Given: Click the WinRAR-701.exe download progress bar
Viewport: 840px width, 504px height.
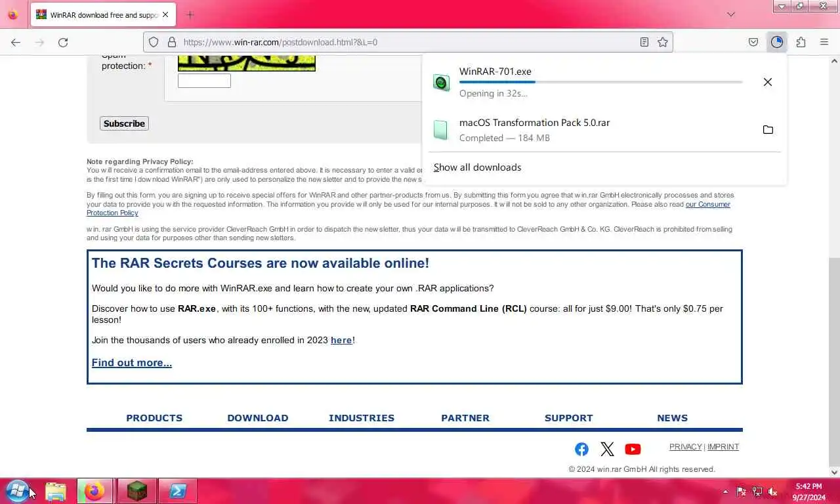Looking at the screenshot, I should pyautogui.click(x=600, y=82).
